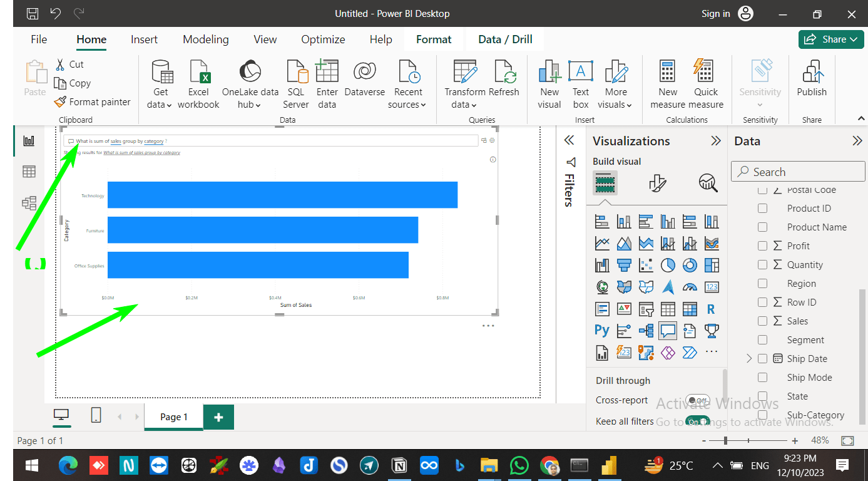
Task: Select the funnel chart visual
Action: 624,265
